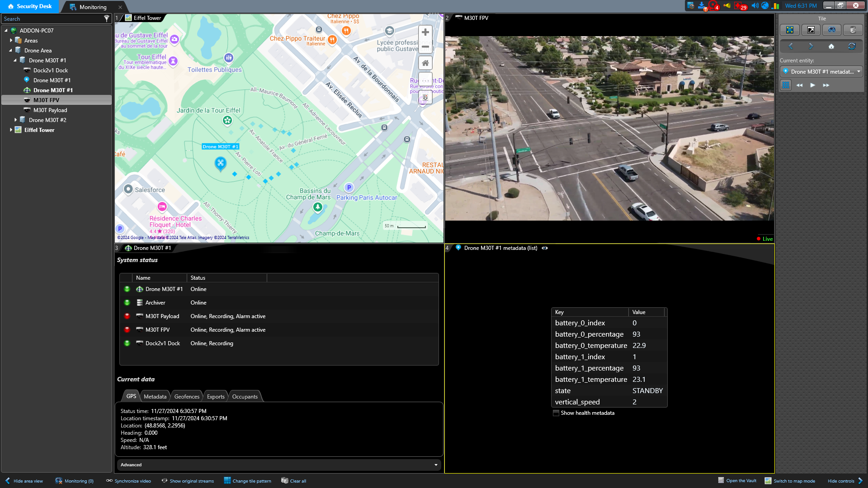The width and height of the screenshot is (868, 488).
Task: Click the maximize tile icon with yellow arrows
Action: (789, 30)
